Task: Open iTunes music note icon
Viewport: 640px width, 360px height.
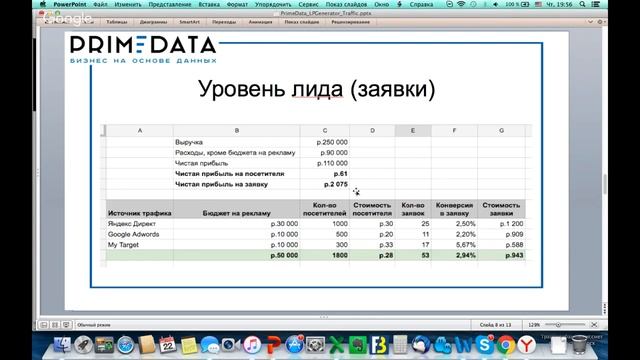Action: click(x=252, y=345)
